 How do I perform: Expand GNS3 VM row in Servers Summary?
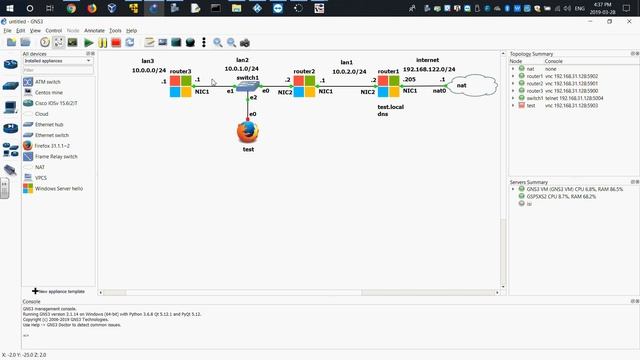513,189
